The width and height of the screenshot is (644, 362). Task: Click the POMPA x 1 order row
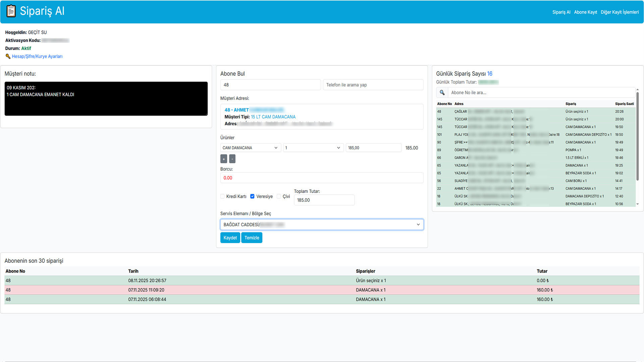536,150
